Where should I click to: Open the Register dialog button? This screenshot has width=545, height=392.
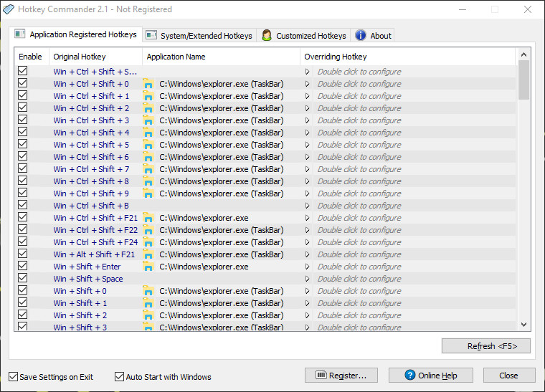pyautogui.click(x=341, y=376)
